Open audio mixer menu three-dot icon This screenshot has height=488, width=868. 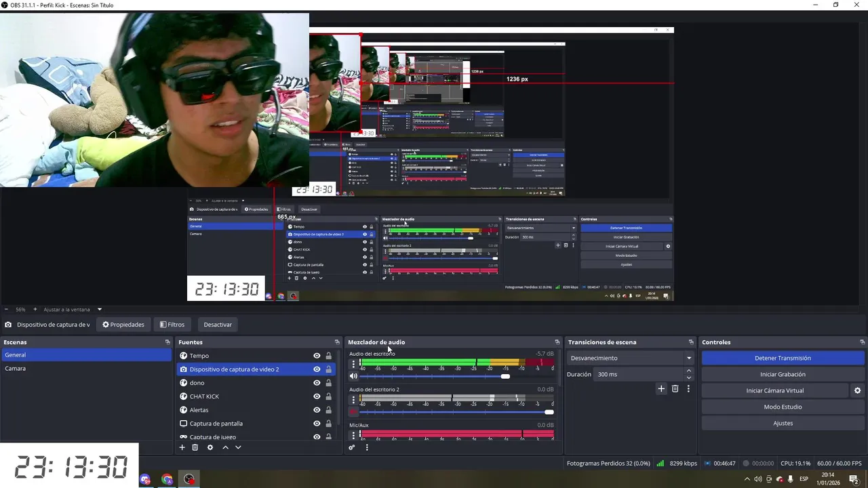367,447
